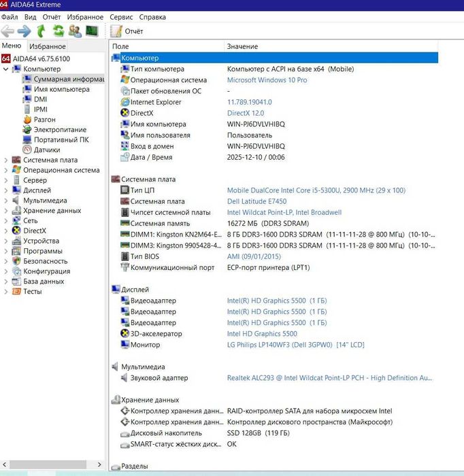Collapse the Компьютер tree node
The height and width of the screenshot is (476, 464).
point(5,69)
